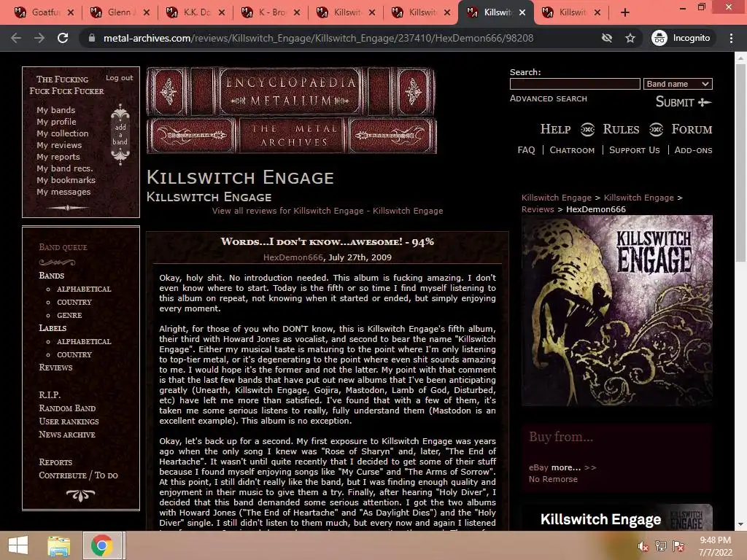
Task: Close the Goatfu tab
Action: 71,12
